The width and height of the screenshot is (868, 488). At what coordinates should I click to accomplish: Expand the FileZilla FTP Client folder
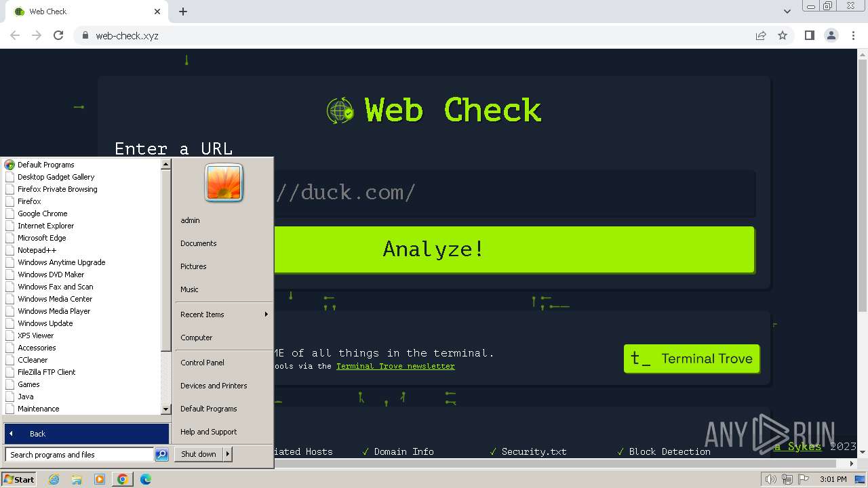coord(46,372)
